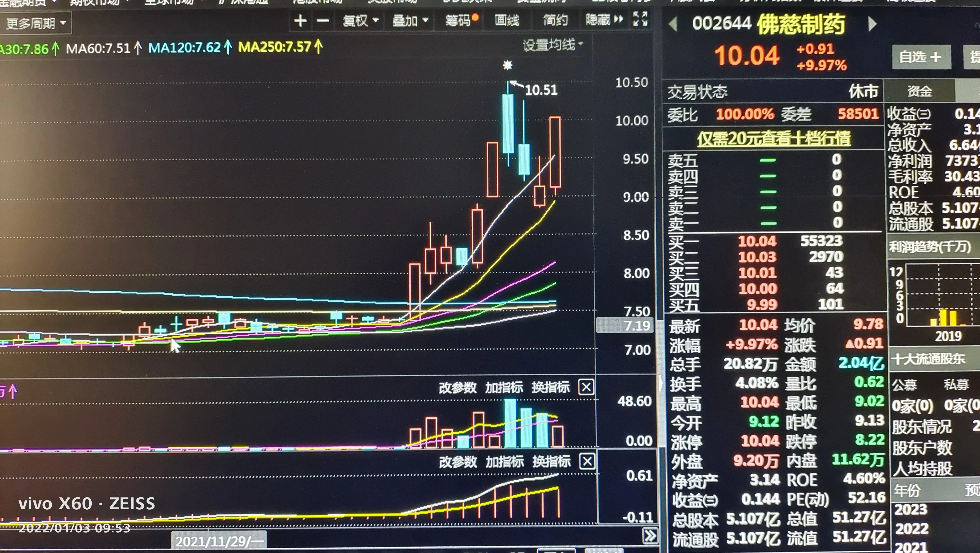Image resolution: width=980 pixels, height=553 pixels.
Task: Add stock via 自选 + button
Action: coord(921,57)
